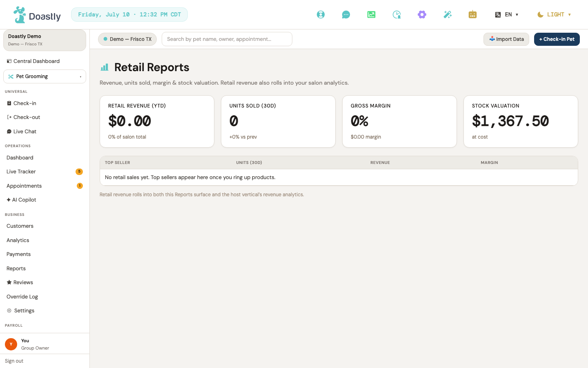Click the + Check-in Pet button
This screenshot has width=588, height=368.
557,39
